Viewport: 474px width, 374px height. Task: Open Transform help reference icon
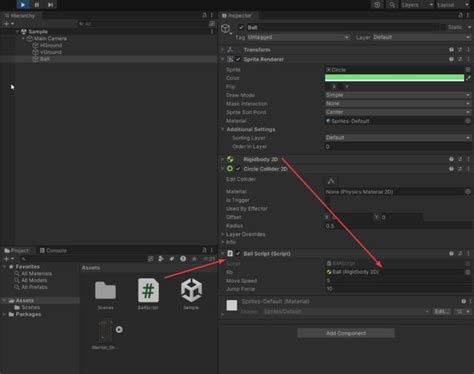[451, 50]
